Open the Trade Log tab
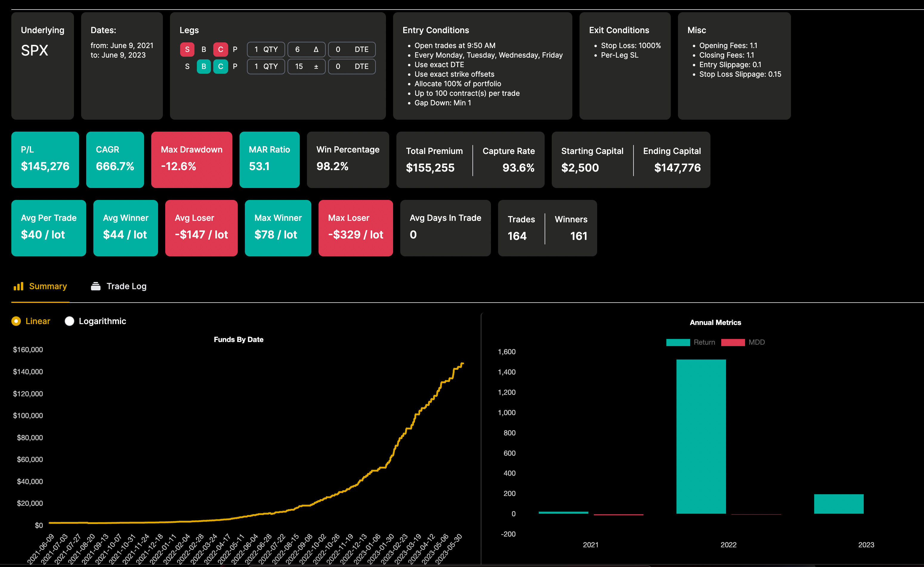Viewport: 924px width, 567px height. click(126, 286)
